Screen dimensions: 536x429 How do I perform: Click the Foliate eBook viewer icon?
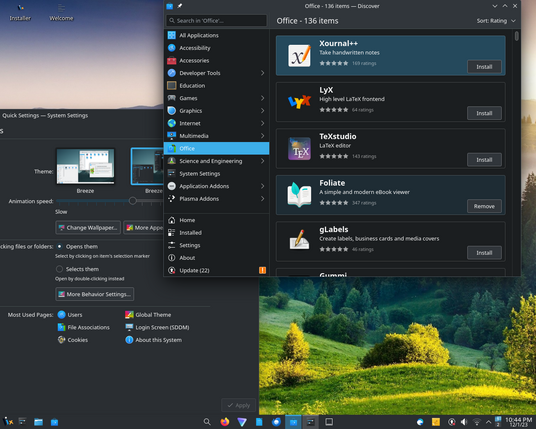(x=299, y=195)
